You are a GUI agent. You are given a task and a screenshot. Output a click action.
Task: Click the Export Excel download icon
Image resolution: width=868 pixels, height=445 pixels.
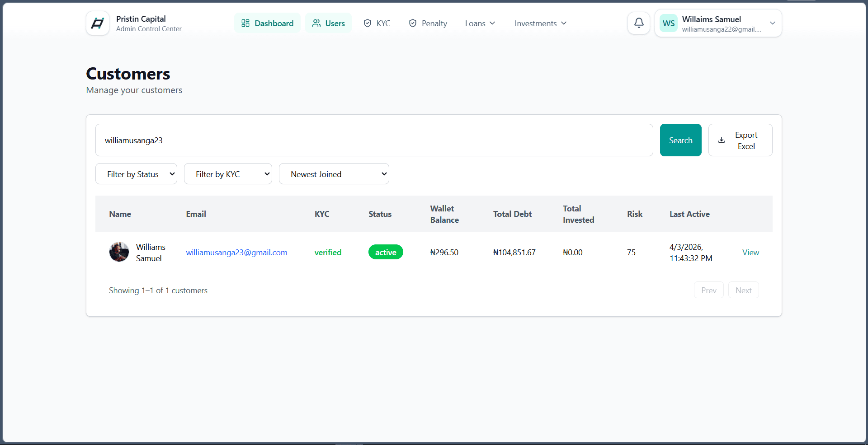coord(722,141)
